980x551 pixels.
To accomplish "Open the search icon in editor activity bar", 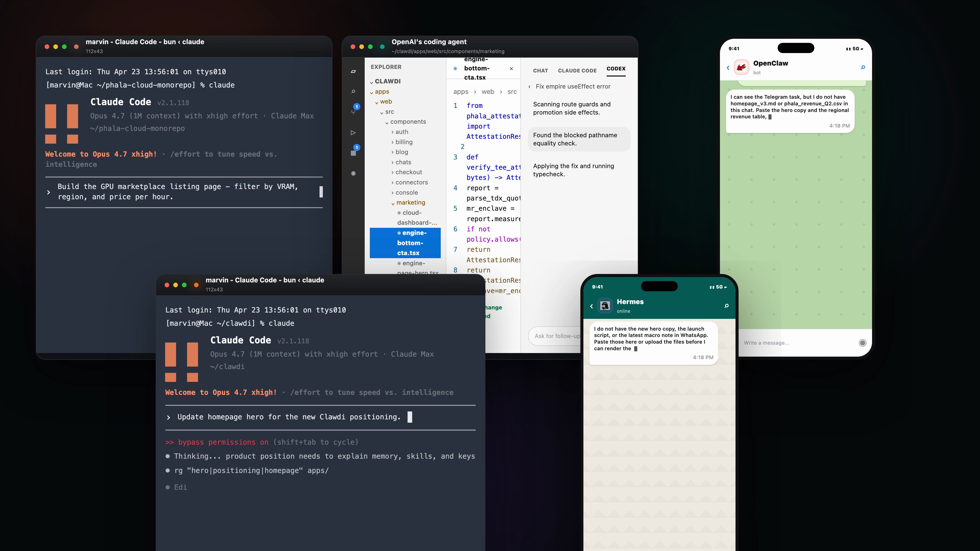I will pos(353,91).
